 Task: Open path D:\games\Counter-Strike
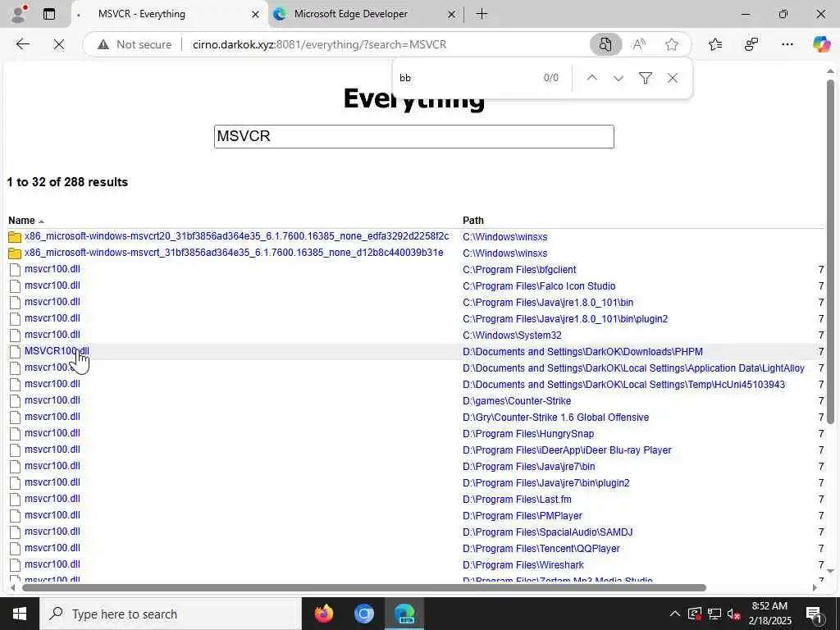click(x=517, y=400)
